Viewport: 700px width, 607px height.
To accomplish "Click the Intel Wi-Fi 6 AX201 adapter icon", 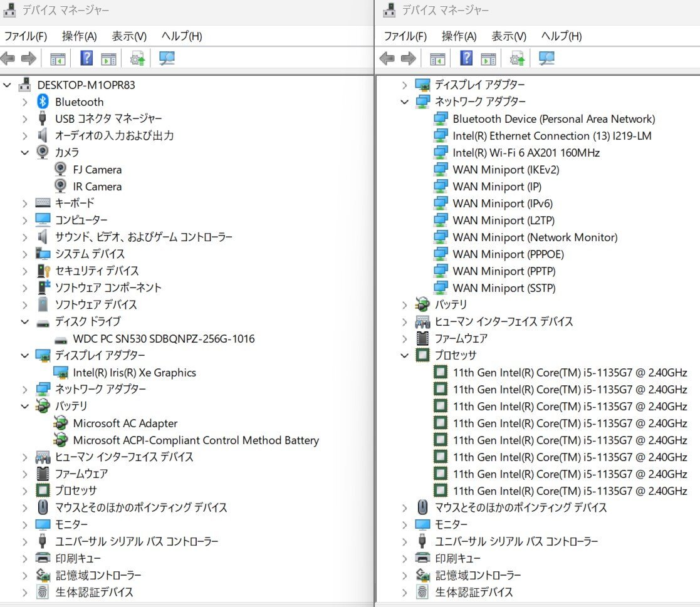I will [x=441, y=153].
